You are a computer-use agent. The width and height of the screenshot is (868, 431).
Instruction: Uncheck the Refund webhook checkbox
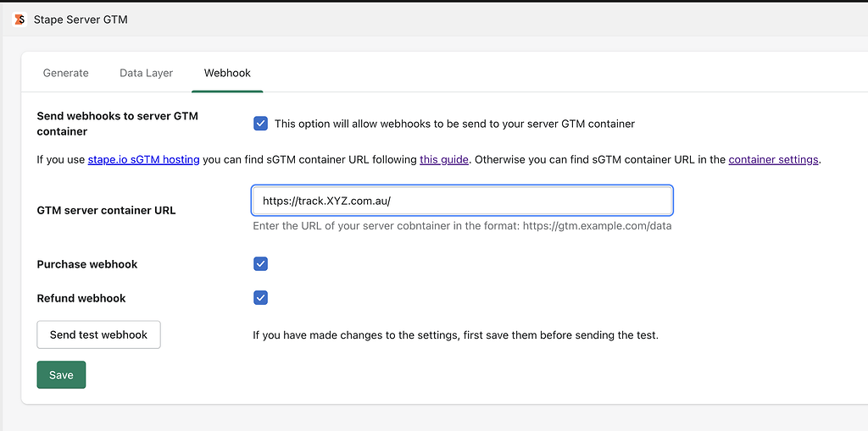click(261, 298)
